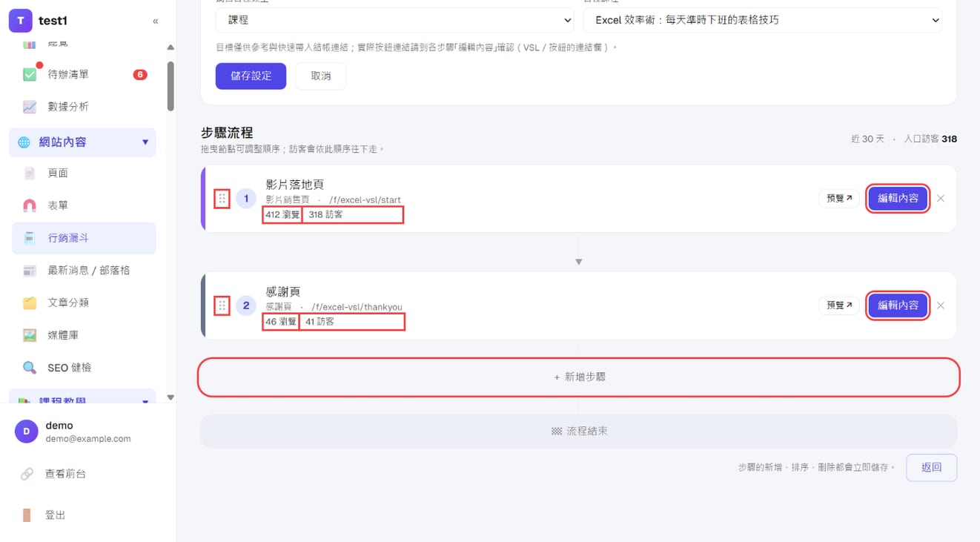980x542 pixels.
Task: Open the 課程 target type dropdown
Action: (x=396, y=20)
